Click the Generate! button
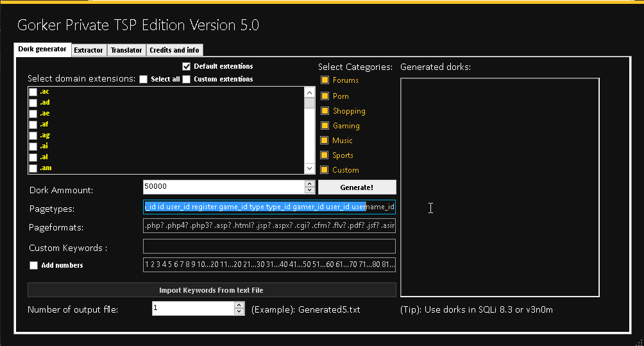Viewport: 644px width, 346px height. click(x=357, y=187)
